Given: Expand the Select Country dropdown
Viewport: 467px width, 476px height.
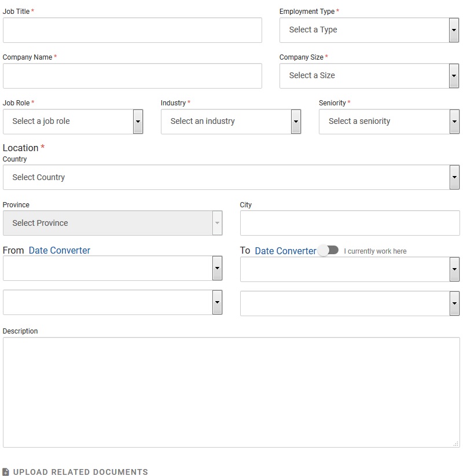Looking at the screenshot, I should pyautogui.click(x=231, y=178).
